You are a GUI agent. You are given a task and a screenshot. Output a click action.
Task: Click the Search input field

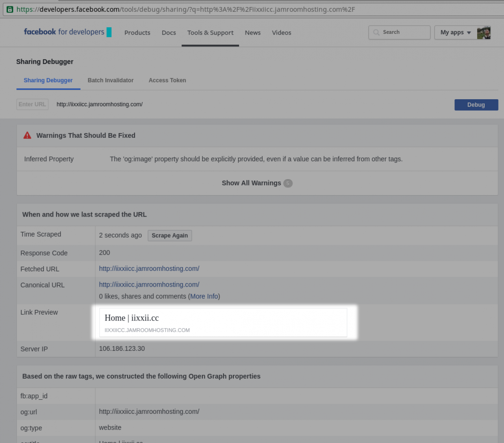click(400, 32)
